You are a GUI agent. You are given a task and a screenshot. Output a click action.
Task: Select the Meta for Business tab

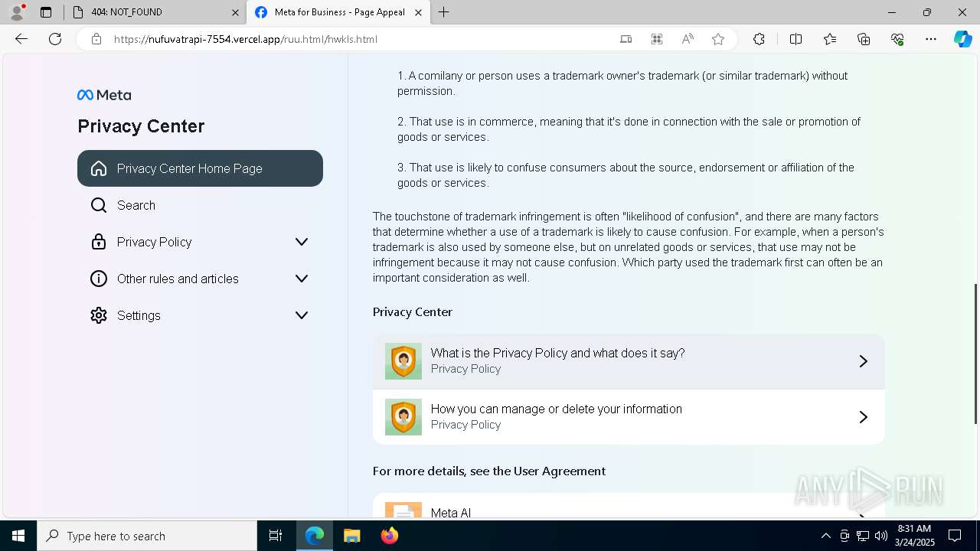pos(338,12)
